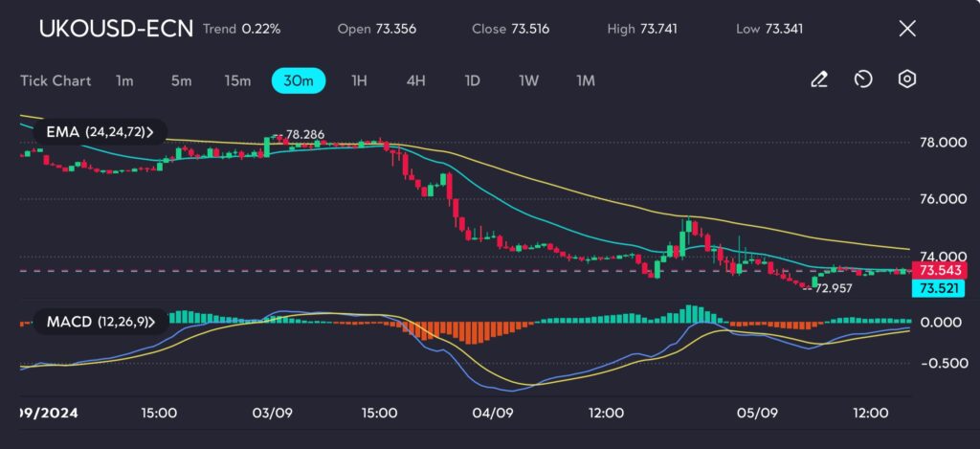Open the indicators gauge icon
The width and height of the screenshot is (980, 449).
863,80
